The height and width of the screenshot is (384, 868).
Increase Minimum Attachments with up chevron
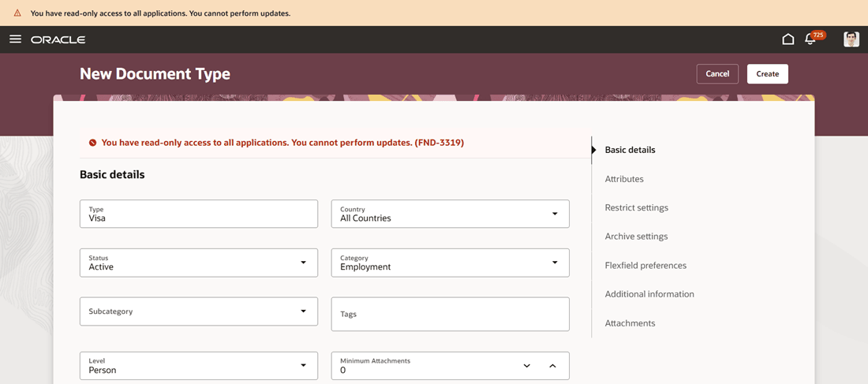click(552, 366)
